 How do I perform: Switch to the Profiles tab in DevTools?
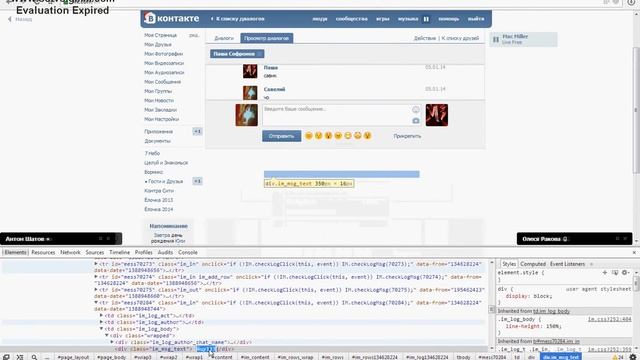point(144,253)
